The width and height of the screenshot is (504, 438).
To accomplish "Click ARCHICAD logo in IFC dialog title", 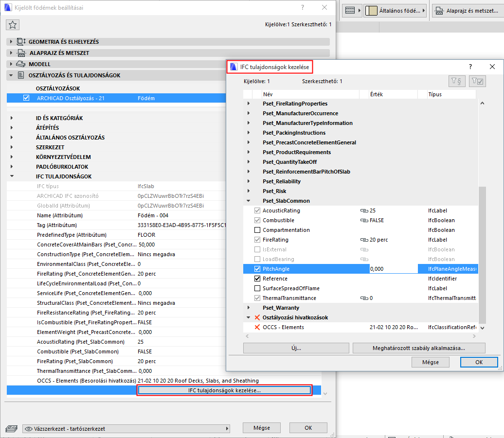I will point(234,67).
